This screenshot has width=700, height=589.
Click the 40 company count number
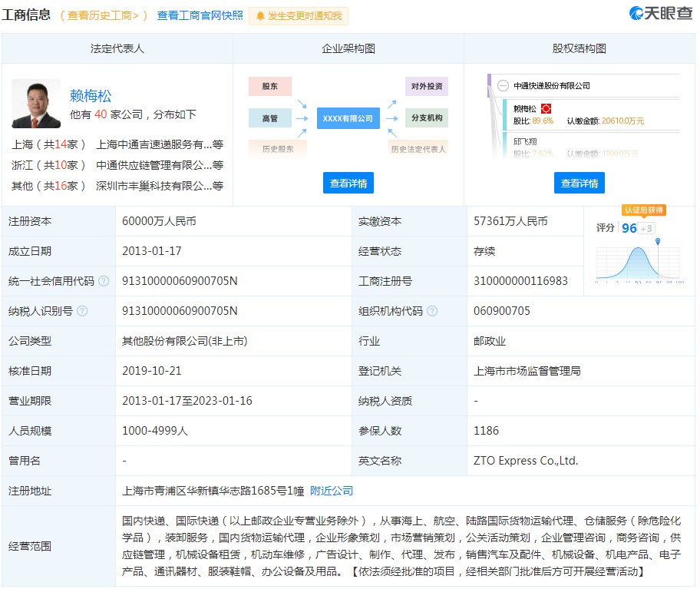(x=101, y=114)
